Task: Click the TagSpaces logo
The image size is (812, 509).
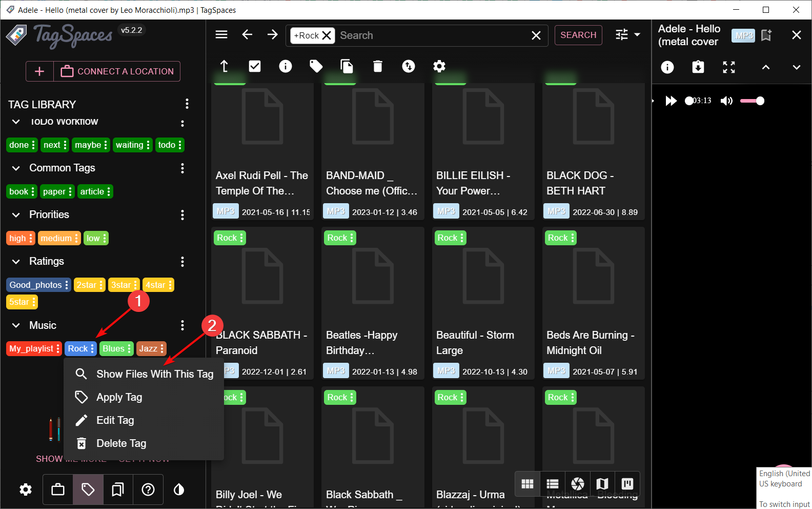Action: click(59, 36)
